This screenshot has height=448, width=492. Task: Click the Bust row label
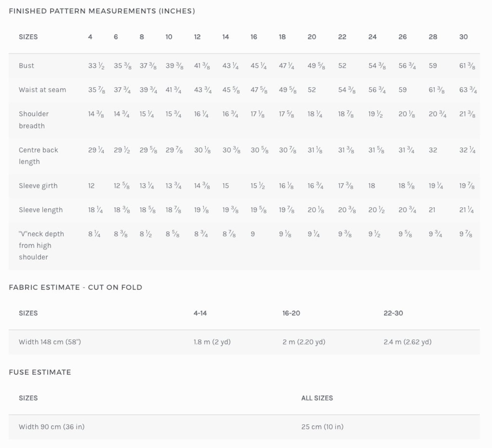(x=26, y=66)
